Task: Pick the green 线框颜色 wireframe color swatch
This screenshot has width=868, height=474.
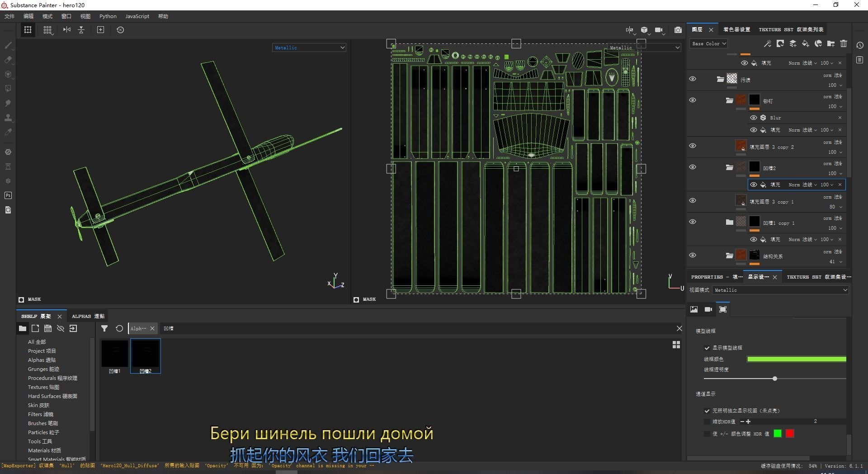Action: pyautogui.click(x=797, y=359)
